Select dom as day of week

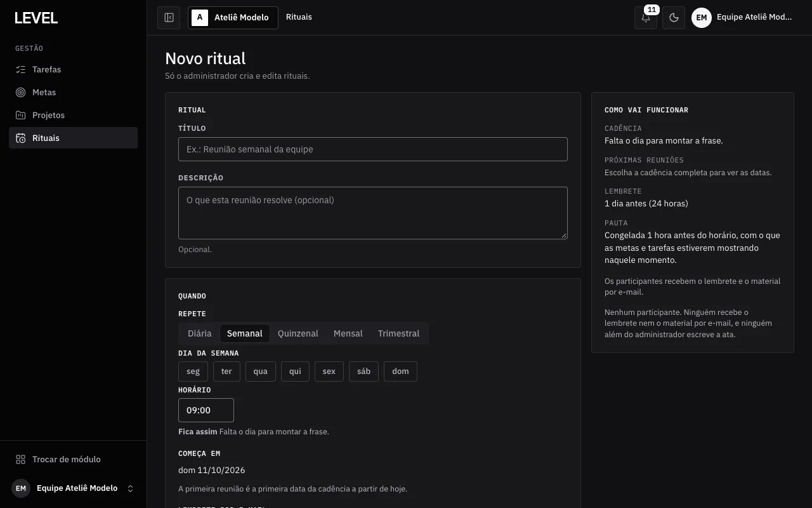pyautogui.click(x=400, y=371)
